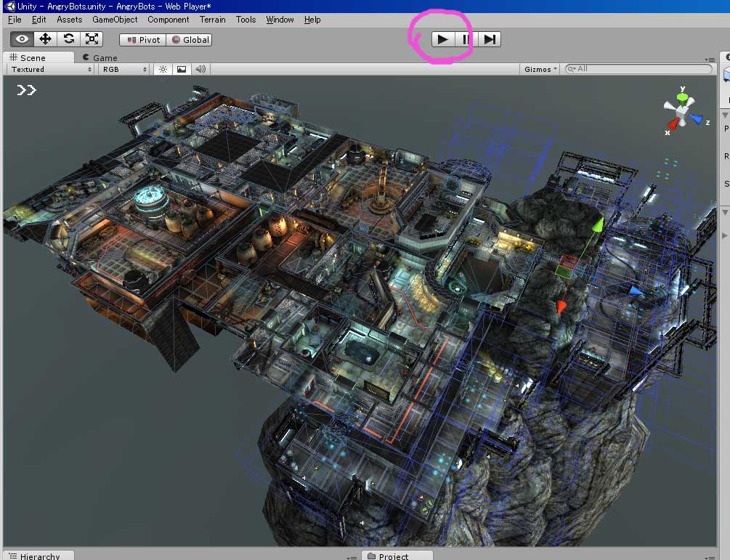Select the Move tool in the toolbar

[45, 38]
